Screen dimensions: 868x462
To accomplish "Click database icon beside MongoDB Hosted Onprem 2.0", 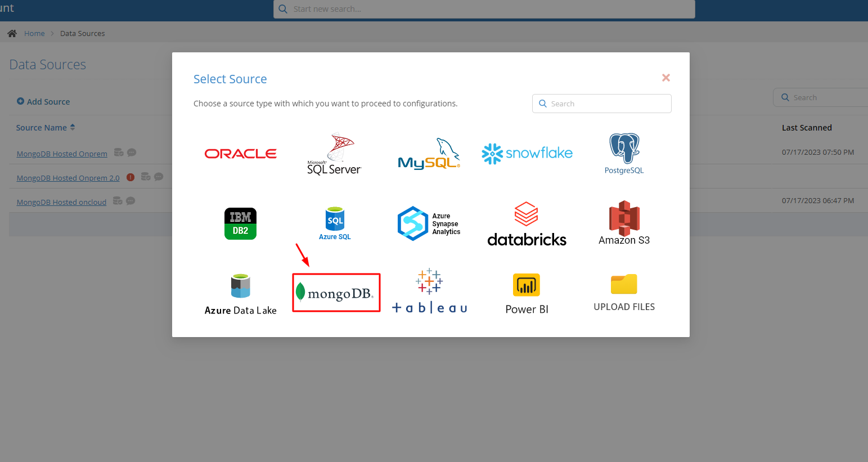I will [146, 177].
